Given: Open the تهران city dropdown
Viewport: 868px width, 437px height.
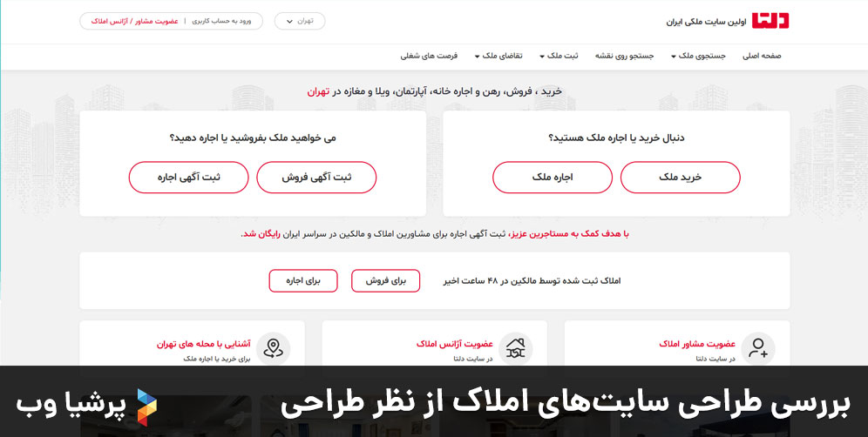Looking at the screenshot, I should point(300,21).
